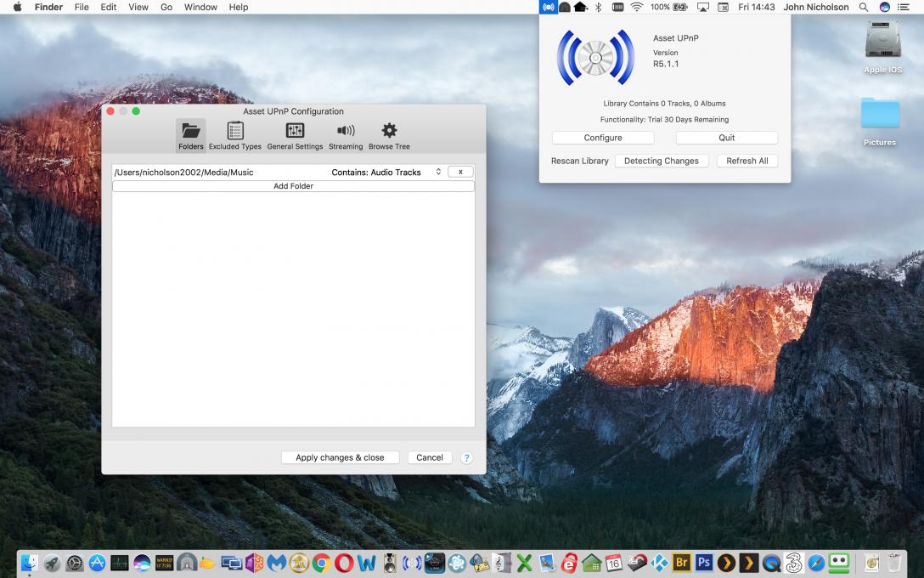
Task: Cancel the configuration dialog
Action: (430, 458)
